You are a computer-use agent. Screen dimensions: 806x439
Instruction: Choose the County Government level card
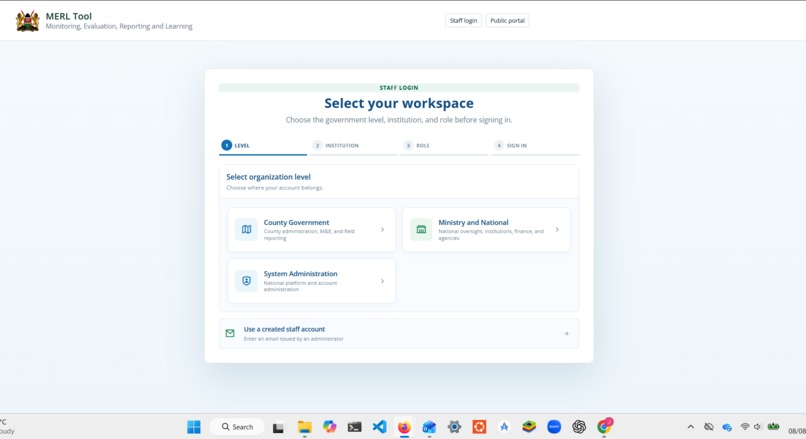click(312, 230)
